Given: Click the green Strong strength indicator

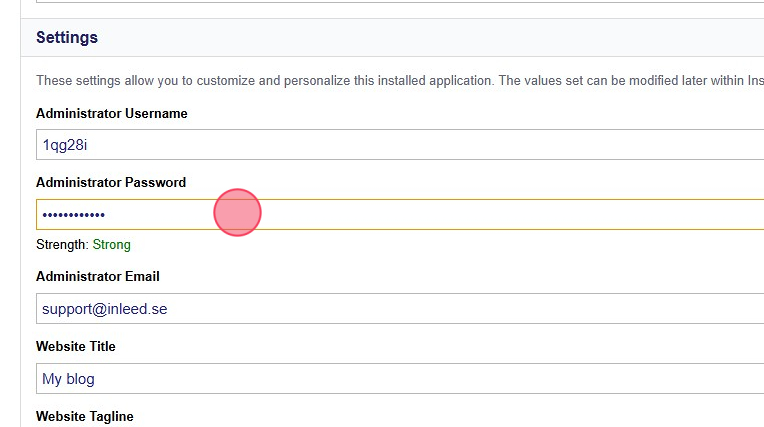Looking at the screenshot, I should click(112, 244).
